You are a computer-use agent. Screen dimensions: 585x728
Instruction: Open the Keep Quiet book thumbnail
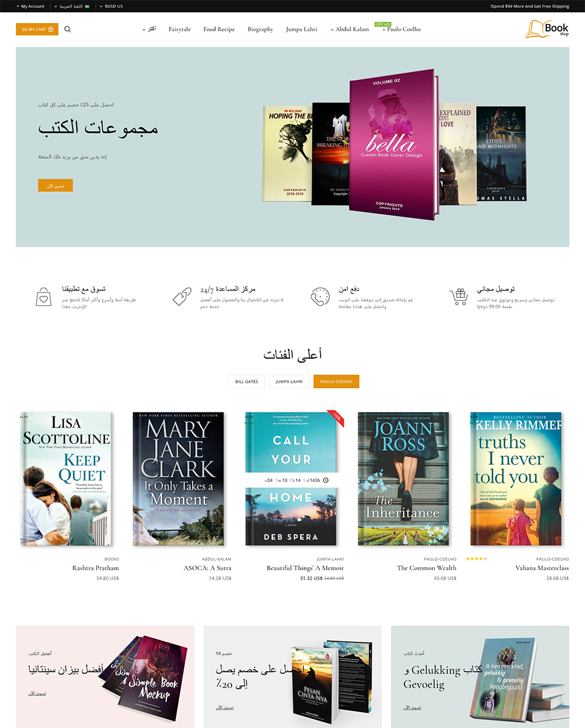pyautogui.click(x=66, y=479)
